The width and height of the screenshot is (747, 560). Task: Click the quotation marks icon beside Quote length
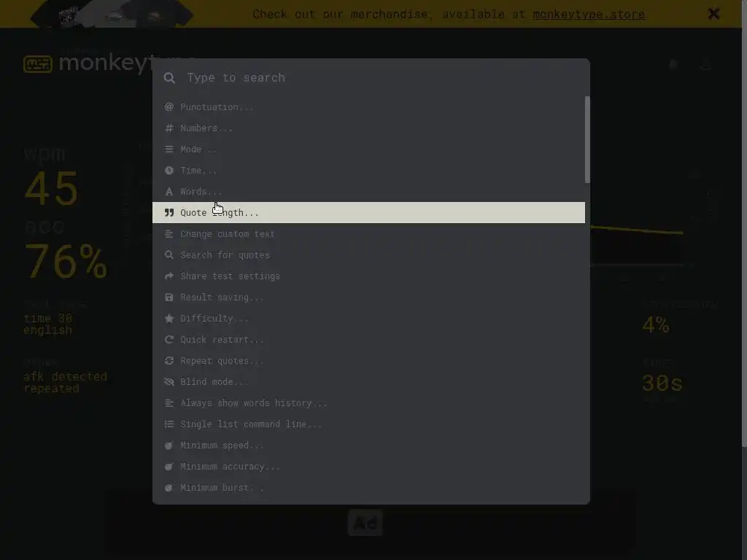click(x=169, y=213)
